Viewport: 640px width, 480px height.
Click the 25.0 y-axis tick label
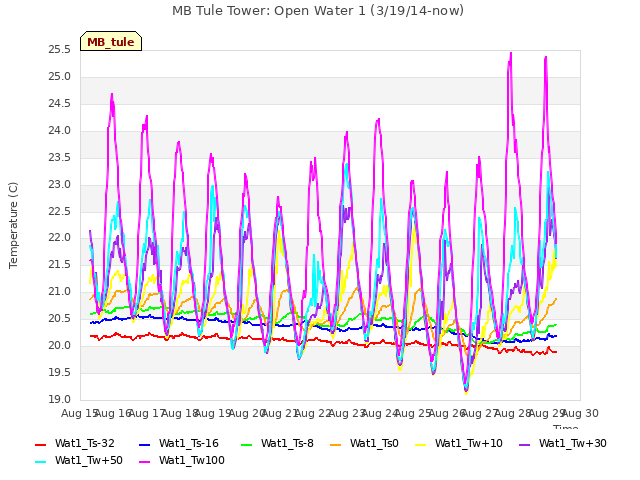60,77
